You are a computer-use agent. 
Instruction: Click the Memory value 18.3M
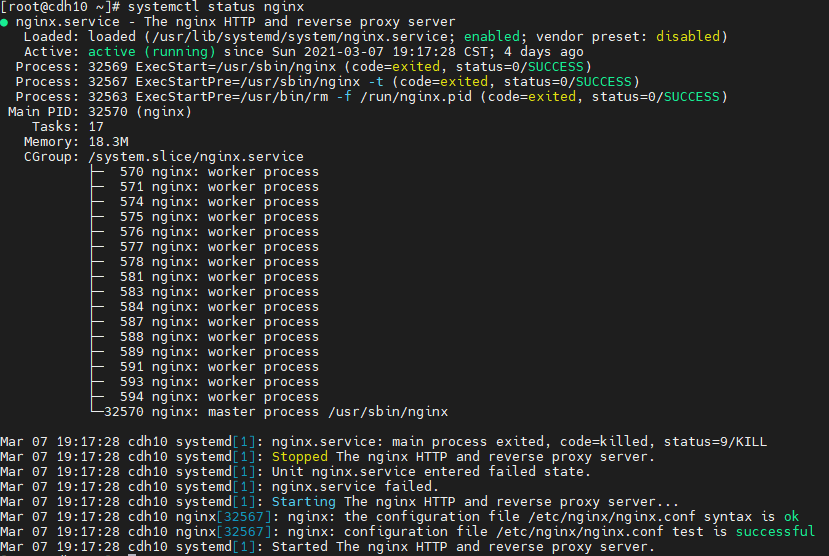coord(108,142)
